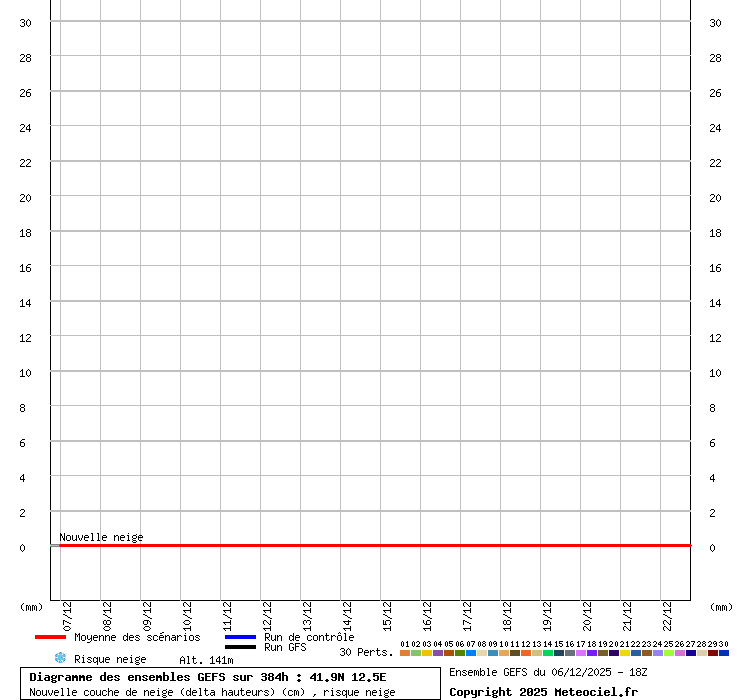This screenshot has height=700, width=740.
Task: Click perturbation 21 color swatch
Action: point(625,653)
